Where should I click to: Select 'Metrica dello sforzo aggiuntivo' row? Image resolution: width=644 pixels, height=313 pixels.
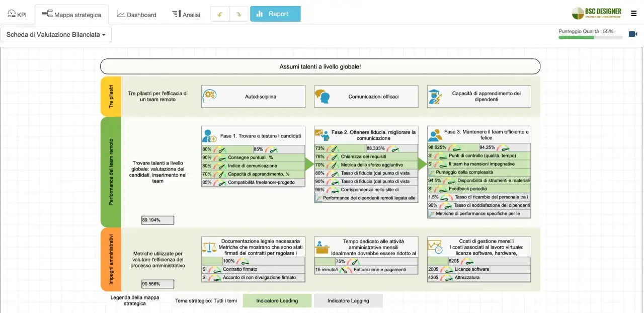[366, 165]
